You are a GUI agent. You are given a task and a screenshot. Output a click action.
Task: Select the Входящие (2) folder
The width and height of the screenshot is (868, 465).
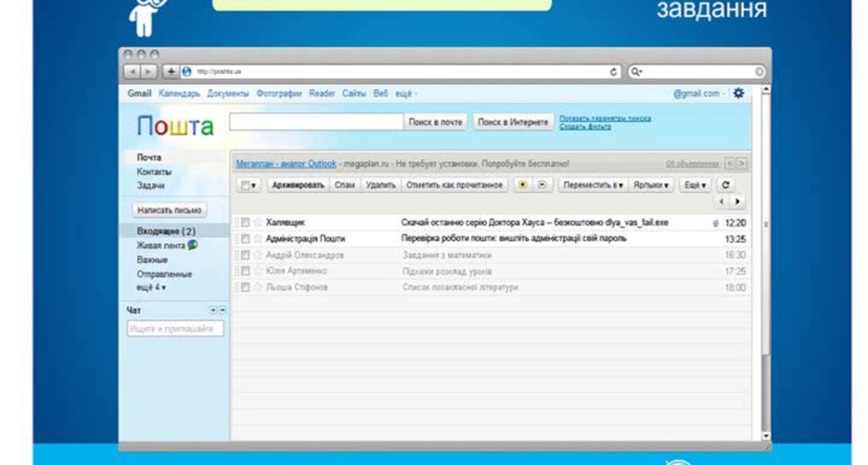[x=166, y=231]
